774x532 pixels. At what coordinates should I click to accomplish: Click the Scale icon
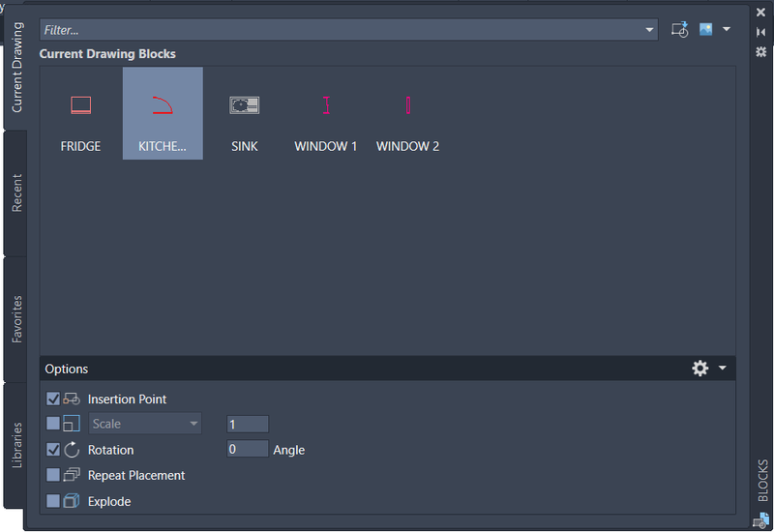click(72, 424)
